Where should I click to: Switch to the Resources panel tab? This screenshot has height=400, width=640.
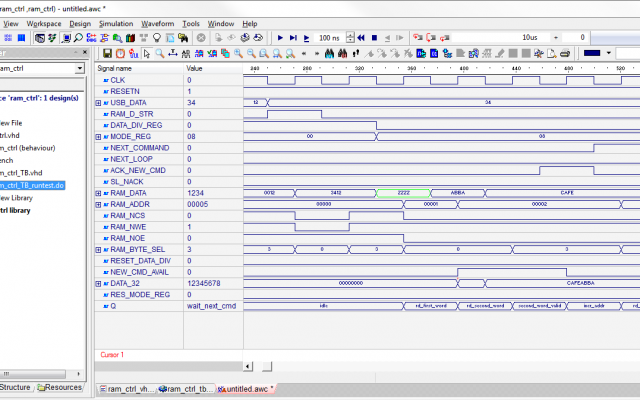coord(63,387)
